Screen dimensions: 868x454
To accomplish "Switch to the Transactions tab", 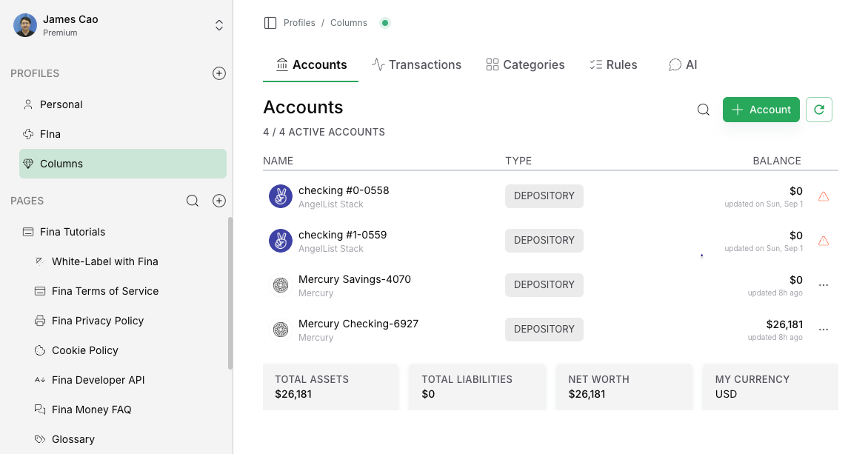I will [x=416, y=65].
